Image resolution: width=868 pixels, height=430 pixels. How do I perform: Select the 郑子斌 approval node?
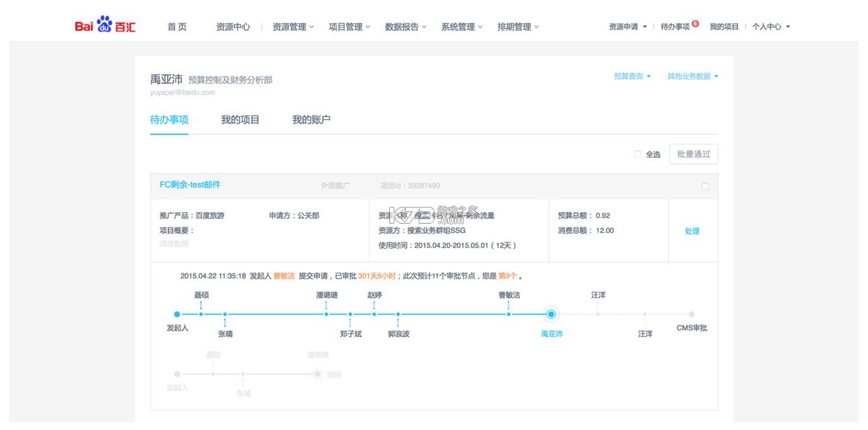point(350,315)
